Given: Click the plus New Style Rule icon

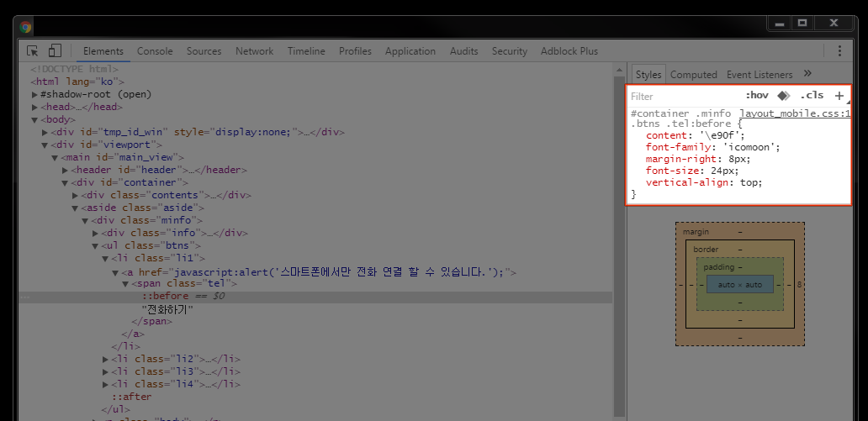Looking at the screenshot, I should [x=839, y=96].
